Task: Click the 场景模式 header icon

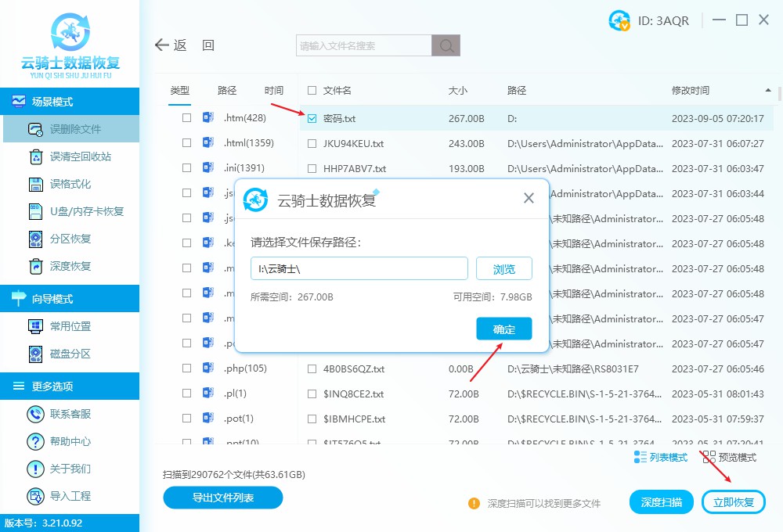Action: 19,101
